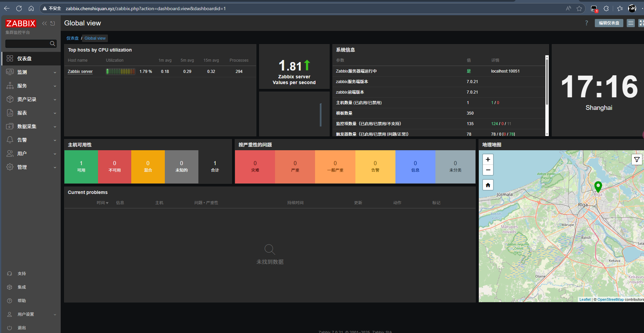Click the 用户 users icon
This screenshot has height=333, width=644.
(10, 153)
